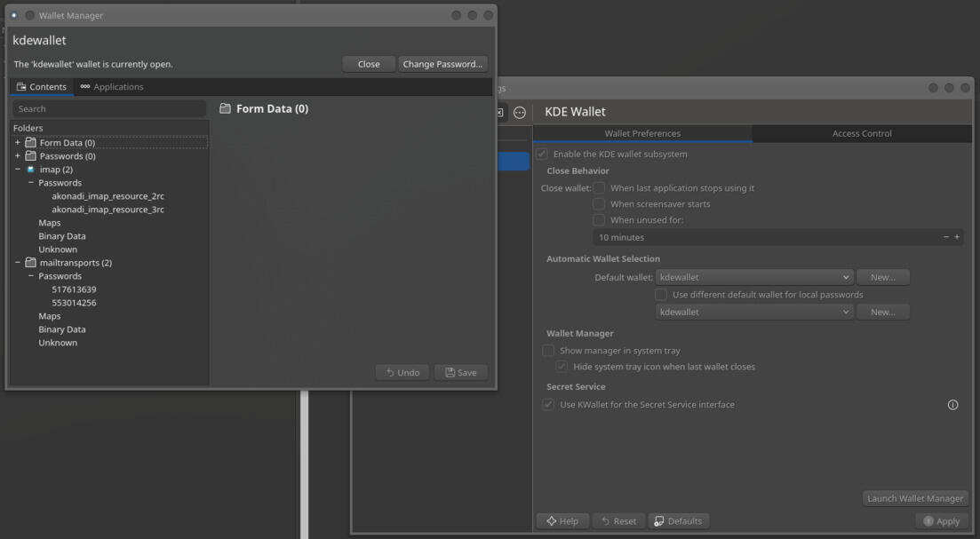Click the Save button in Wallet Manager

(x=460, y=373)
